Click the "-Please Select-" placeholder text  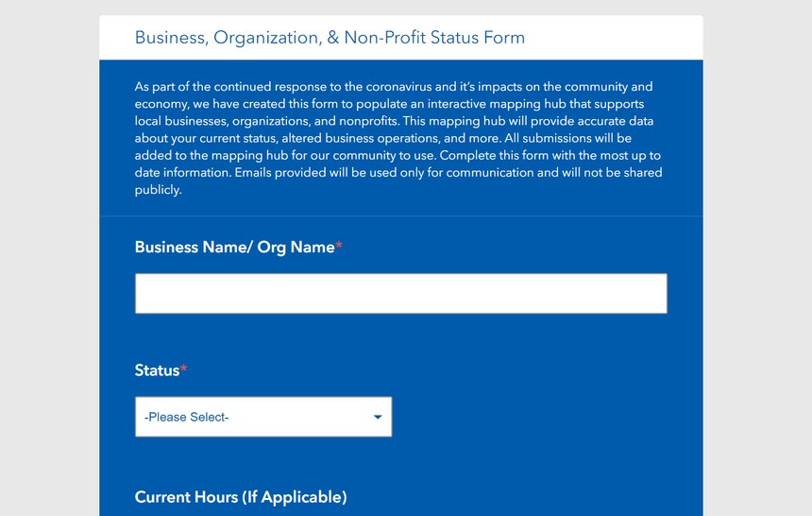pyautogui.click(x=187, y=417)
